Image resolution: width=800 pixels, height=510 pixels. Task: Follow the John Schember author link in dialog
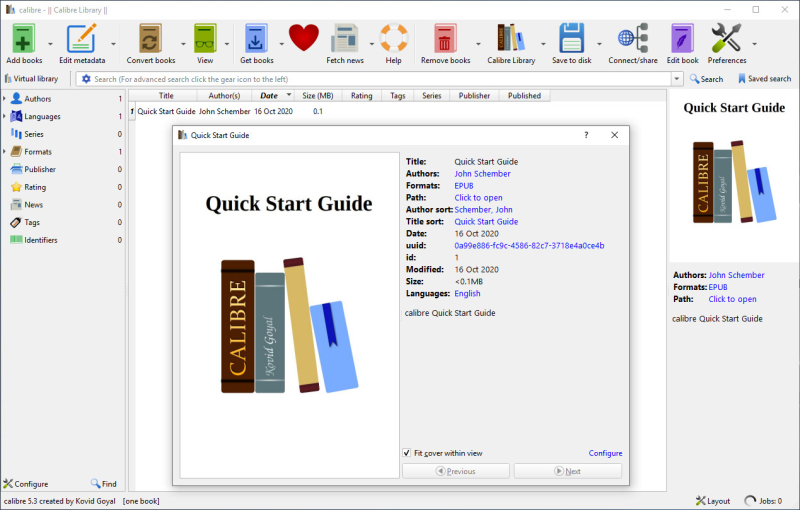point(482,173)
